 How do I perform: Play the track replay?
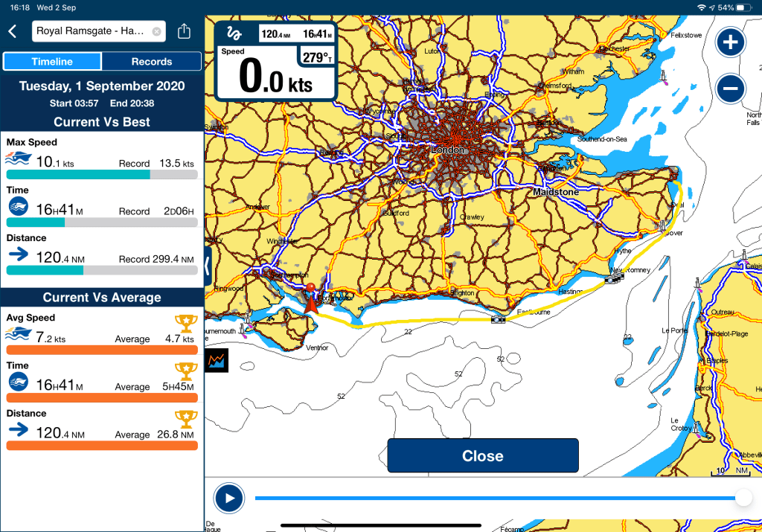229,498
